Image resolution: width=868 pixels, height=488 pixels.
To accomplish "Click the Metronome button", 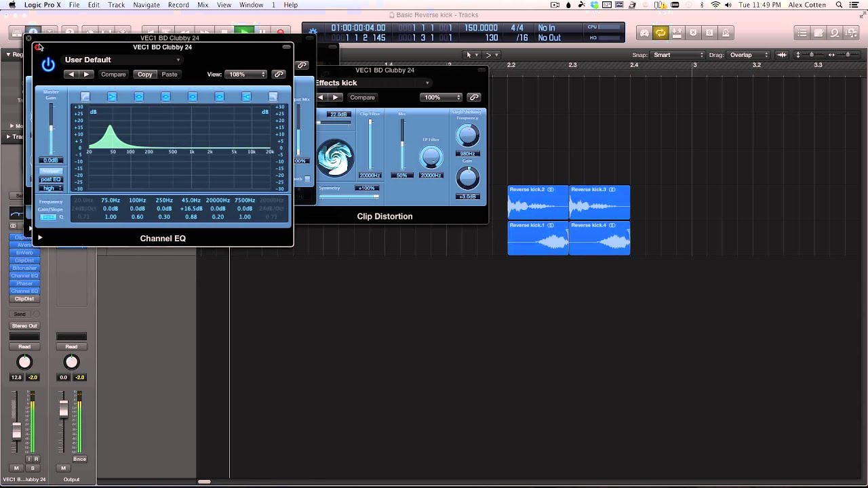I will (726, 33).
